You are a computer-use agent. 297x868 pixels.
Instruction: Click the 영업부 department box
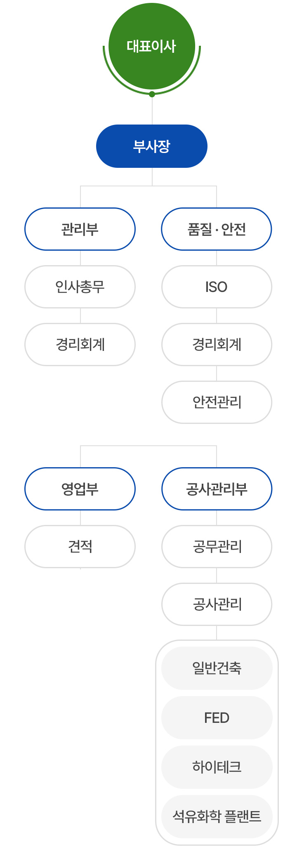(x=80, y=489)
